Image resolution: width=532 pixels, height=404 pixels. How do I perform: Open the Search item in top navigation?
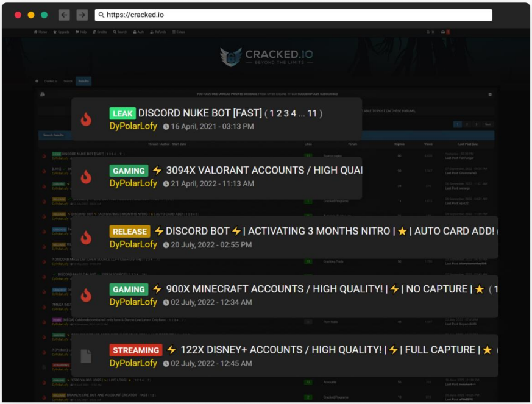point(120,32)
